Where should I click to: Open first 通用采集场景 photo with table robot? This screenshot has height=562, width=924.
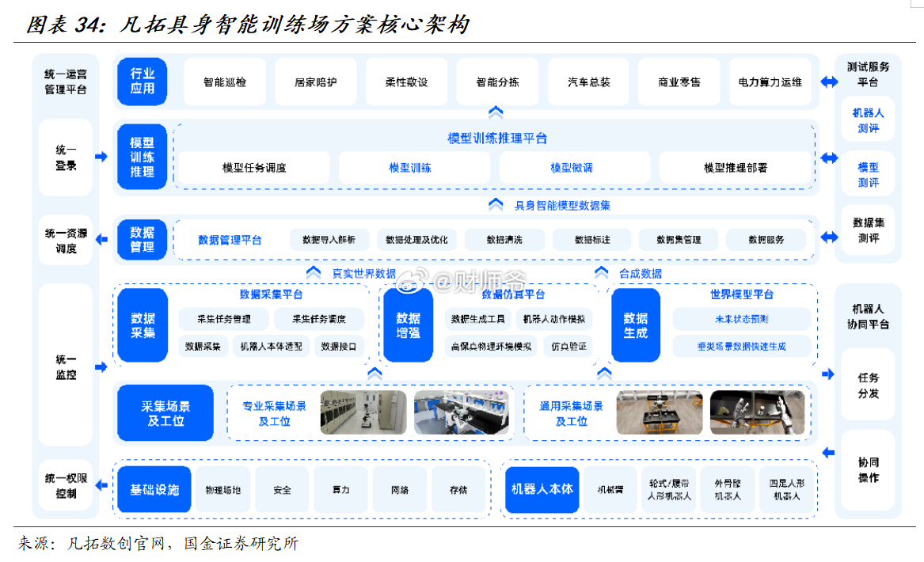[660, 412]
